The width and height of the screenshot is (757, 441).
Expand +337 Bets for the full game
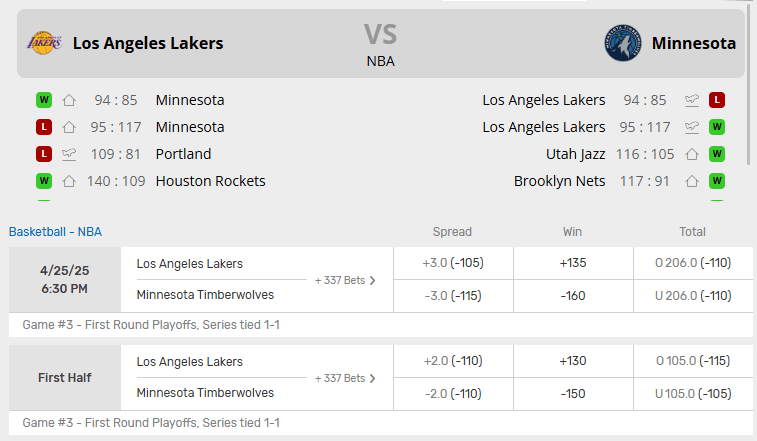345,280
